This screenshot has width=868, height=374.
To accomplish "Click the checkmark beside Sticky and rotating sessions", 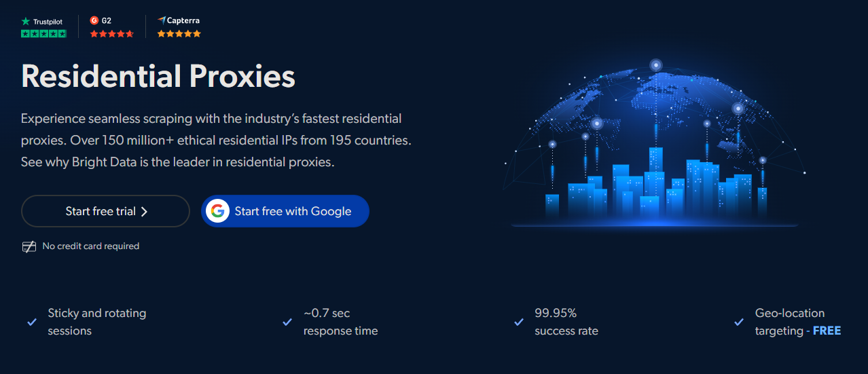I will [31, 322].
